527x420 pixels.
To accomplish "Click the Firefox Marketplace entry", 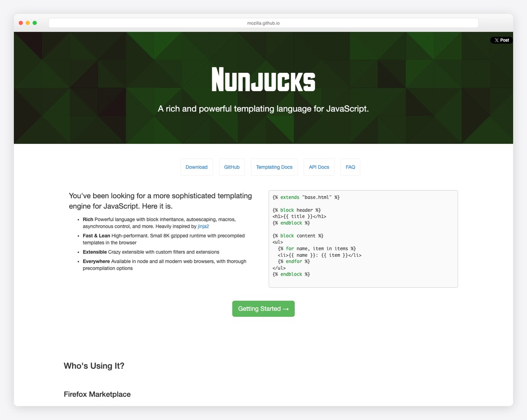I will pyautogui.click(x=97, y=394).
